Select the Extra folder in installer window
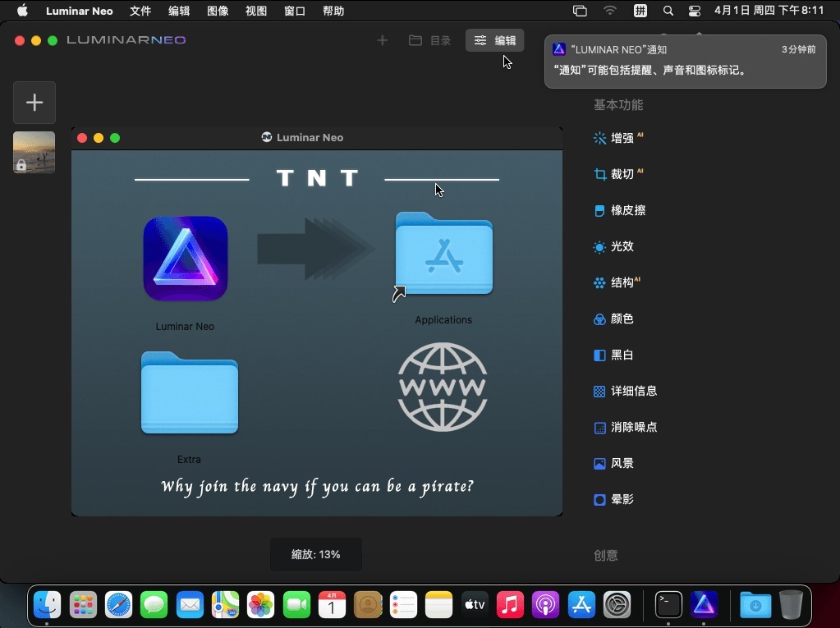The width and height of the screenshot is (840, 628). pyautogui.click(x=190, y=392)
